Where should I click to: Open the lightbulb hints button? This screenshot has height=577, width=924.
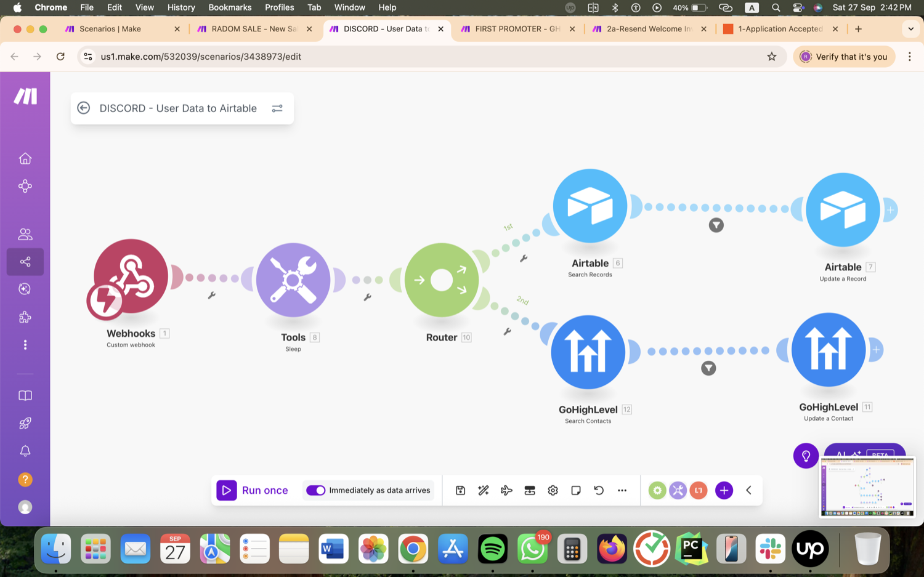806,456
